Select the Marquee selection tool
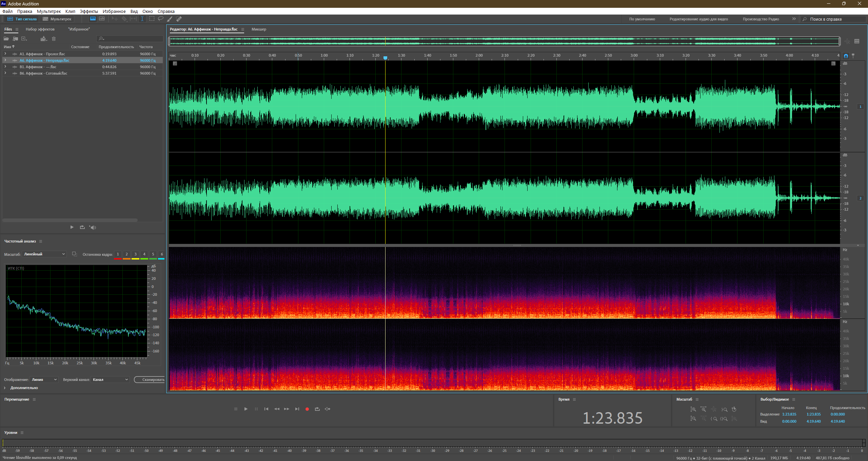The image size is (868, 461). pos(152,19)
